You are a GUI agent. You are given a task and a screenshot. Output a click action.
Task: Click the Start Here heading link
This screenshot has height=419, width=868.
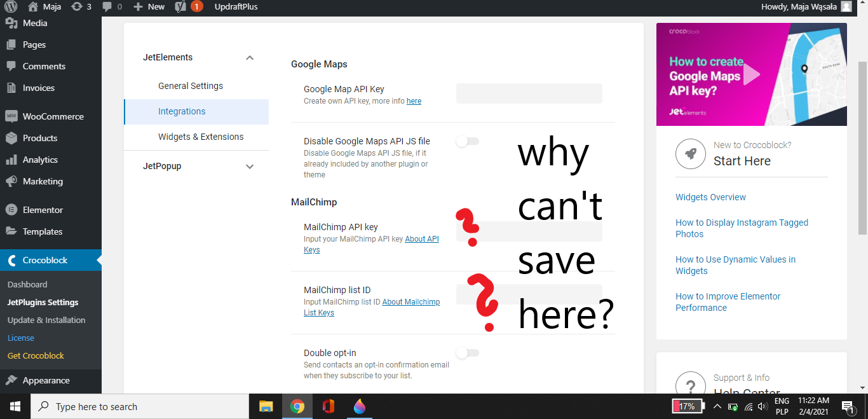pos(742,161)
